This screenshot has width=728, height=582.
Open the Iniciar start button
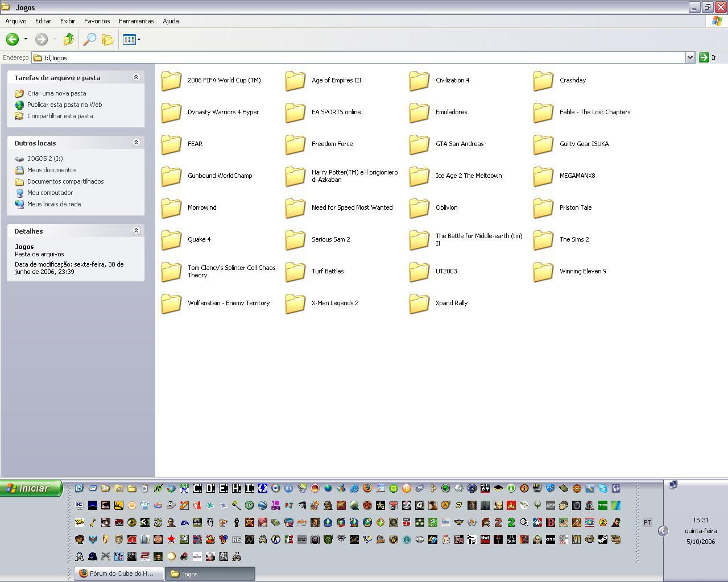tap(31, 488)
